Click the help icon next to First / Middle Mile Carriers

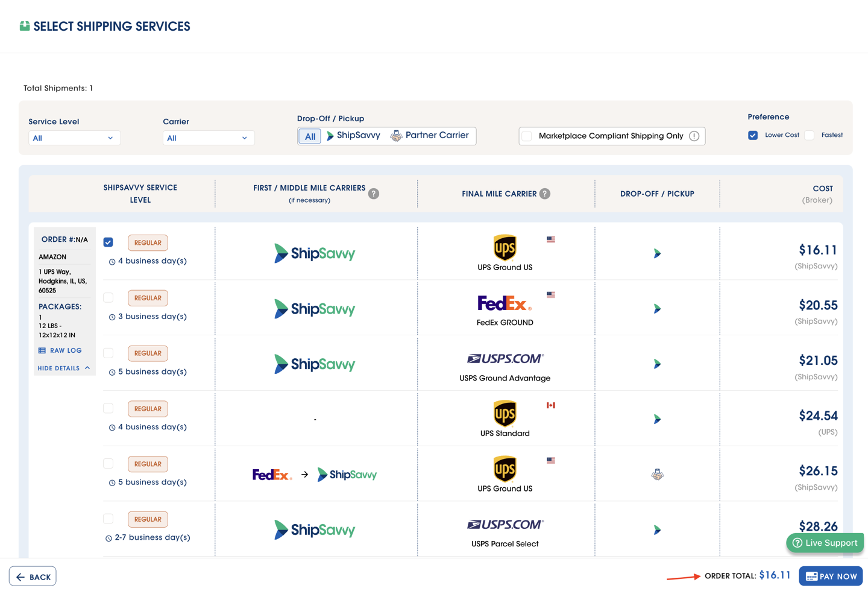click(374, 194)
